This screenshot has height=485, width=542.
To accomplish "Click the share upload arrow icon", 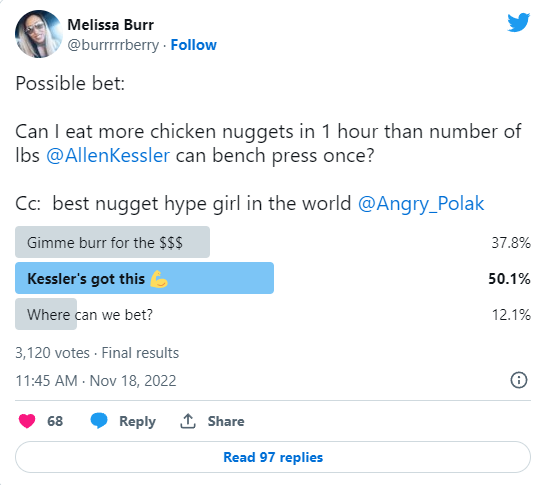I will 188,421.
